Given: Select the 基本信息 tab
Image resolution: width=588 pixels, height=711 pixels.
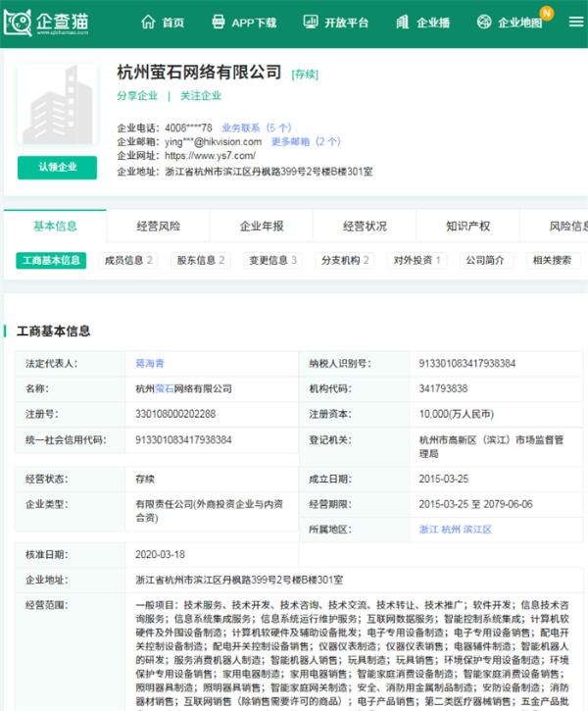Looking at the screenshot, I should tap(55, 226).
